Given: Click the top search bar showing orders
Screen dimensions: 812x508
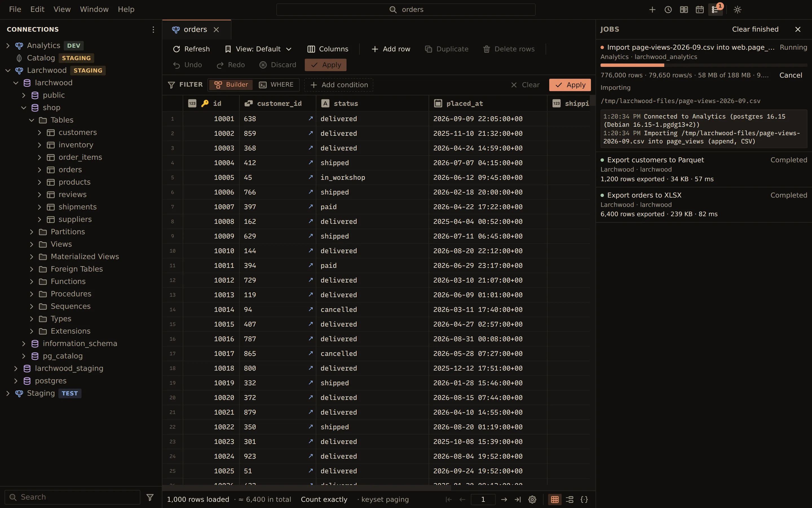Looking at the screenshot, I should [x=406, y=9].
